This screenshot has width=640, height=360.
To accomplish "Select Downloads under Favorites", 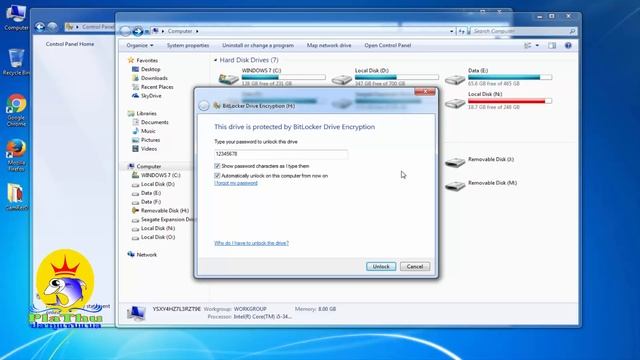I will [x=154, y=78].
